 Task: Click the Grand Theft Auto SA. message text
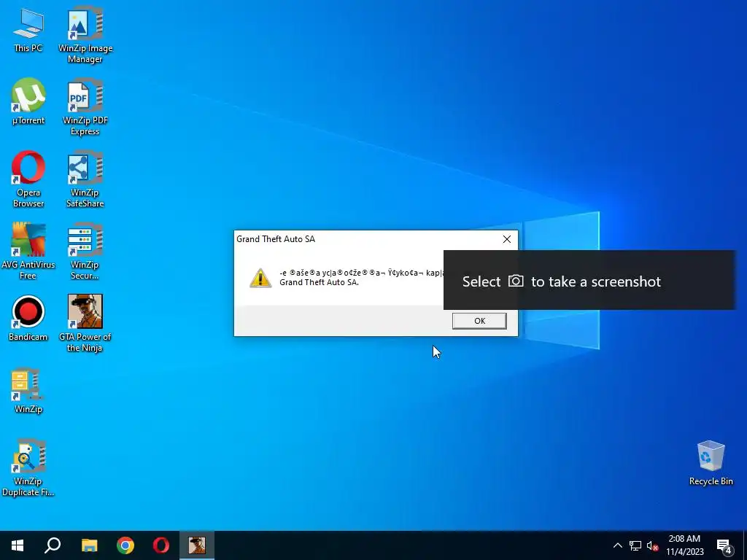(319, 282)
